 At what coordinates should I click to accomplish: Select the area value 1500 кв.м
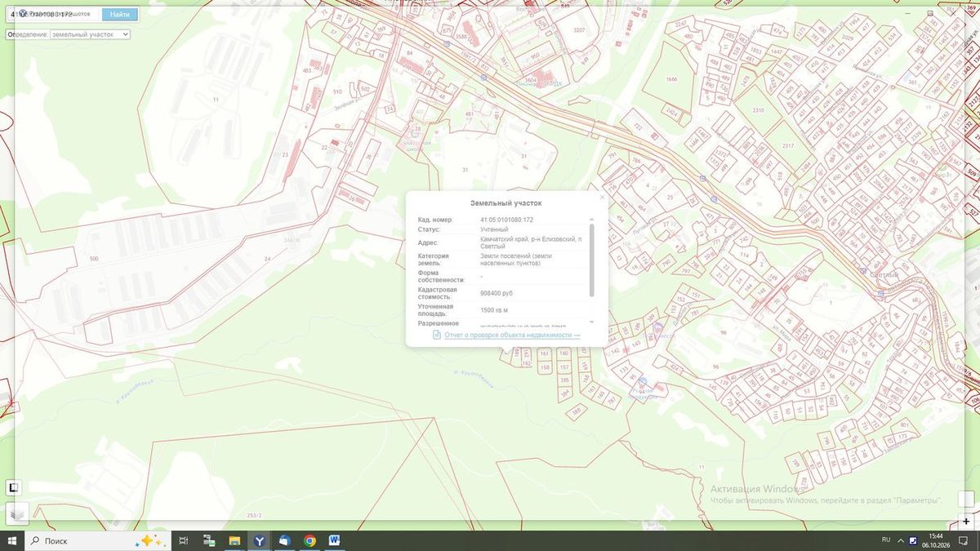[494, 310]
